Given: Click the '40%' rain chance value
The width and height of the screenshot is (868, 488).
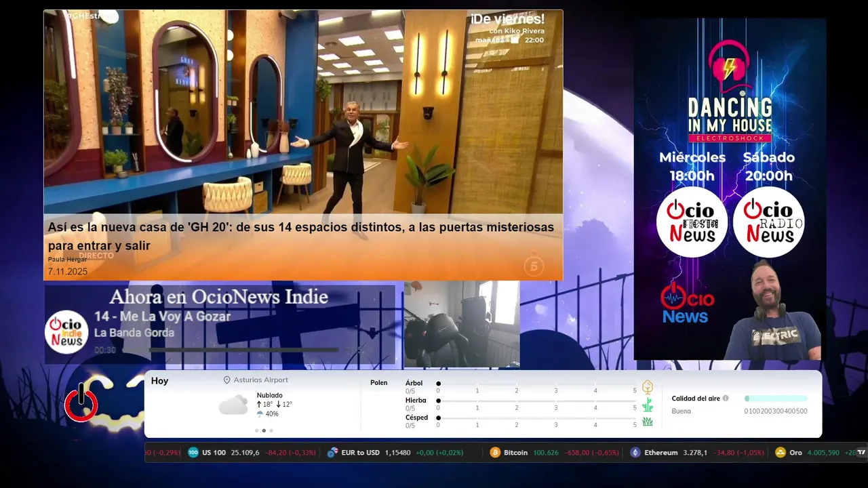Looking at the screenshot, I should (x=272, y=414).
